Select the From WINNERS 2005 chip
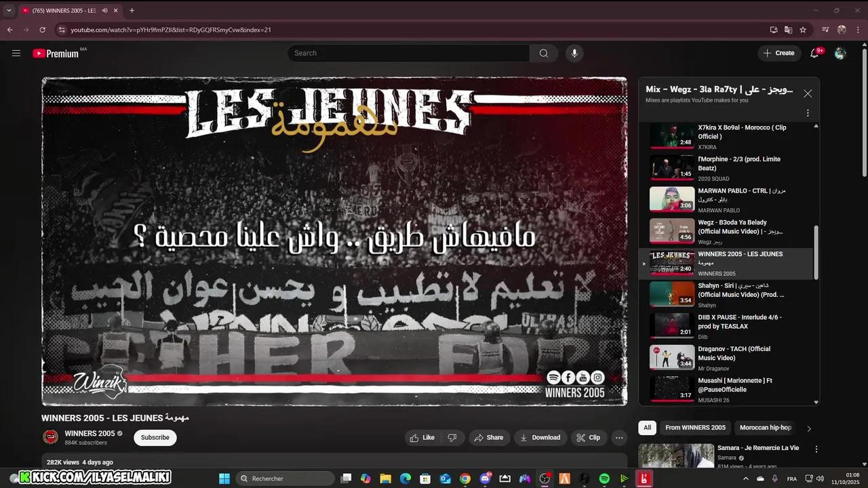Image resolution: width=868 pixels, height=488 pixels. 695,428
